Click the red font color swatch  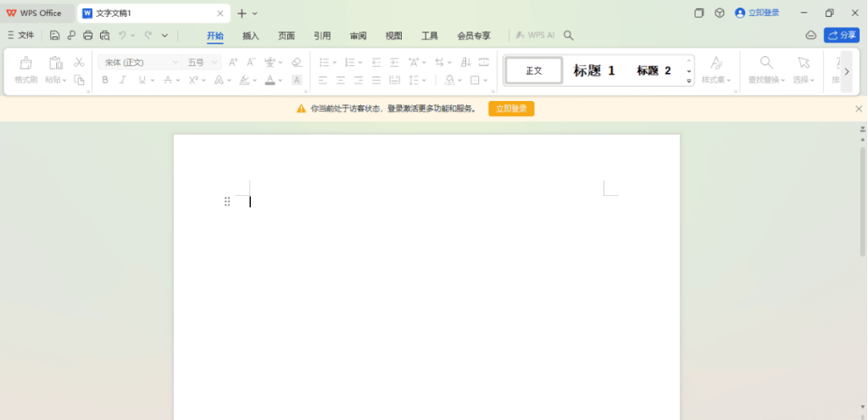[x=270, y=80]
